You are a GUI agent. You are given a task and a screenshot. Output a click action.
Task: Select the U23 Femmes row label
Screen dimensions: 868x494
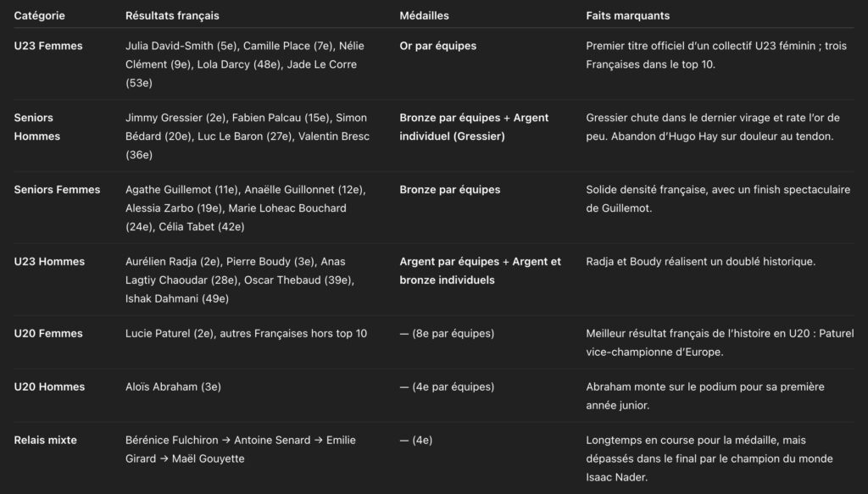pos(48,46)
